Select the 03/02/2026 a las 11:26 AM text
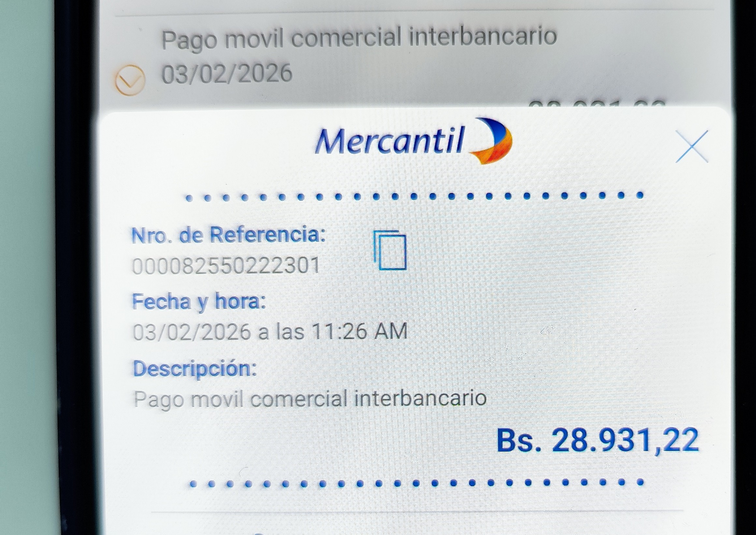Screen dimensions: 756x535 click(270, 331)
